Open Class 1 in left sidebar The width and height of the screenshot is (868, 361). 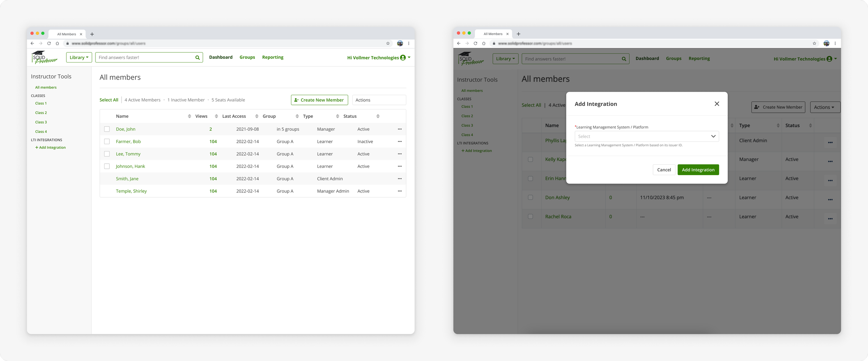click(x=41, y=104)
